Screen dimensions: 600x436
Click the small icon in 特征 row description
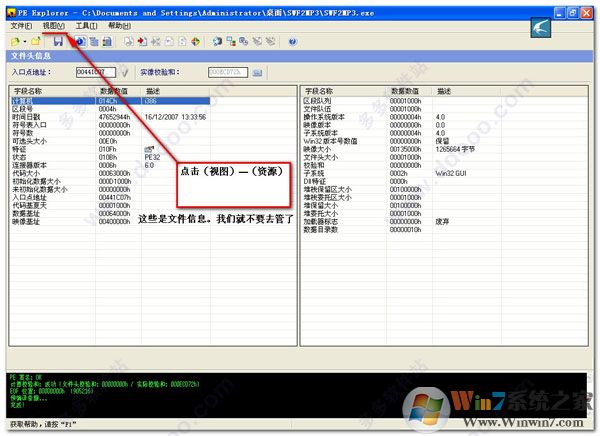click(x=149, y=149)
